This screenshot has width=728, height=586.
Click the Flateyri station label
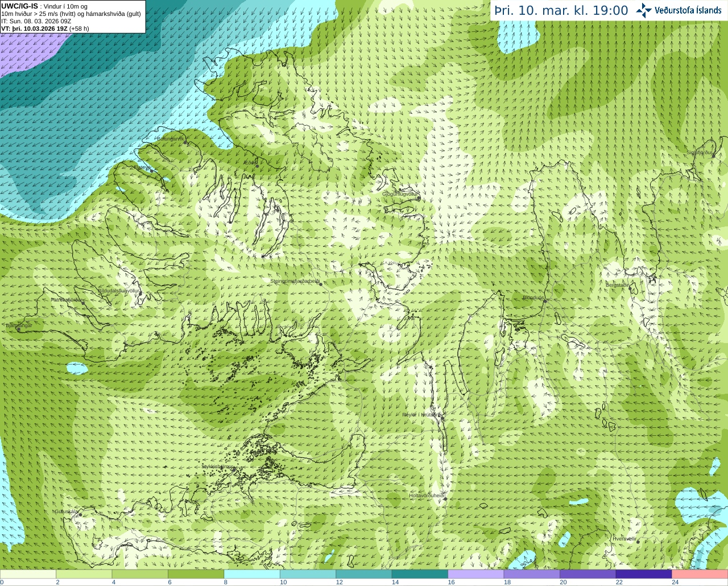(142, 167)
